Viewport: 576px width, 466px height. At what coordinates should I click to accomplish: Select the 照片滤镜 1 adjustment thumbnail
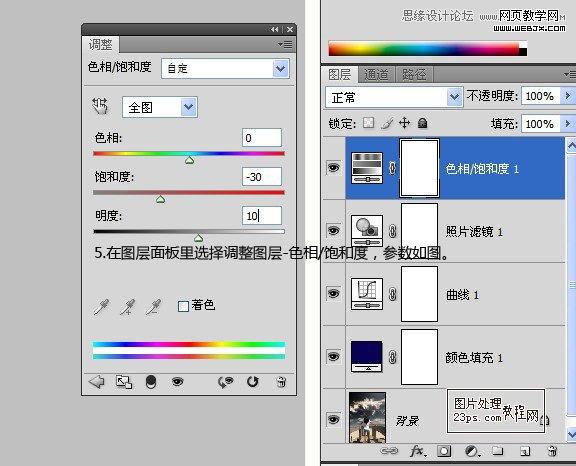(x=367, y=231)
